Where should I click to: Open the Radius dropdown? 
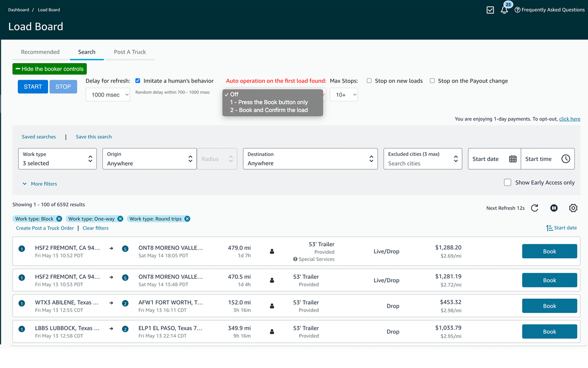pos(217,159)
